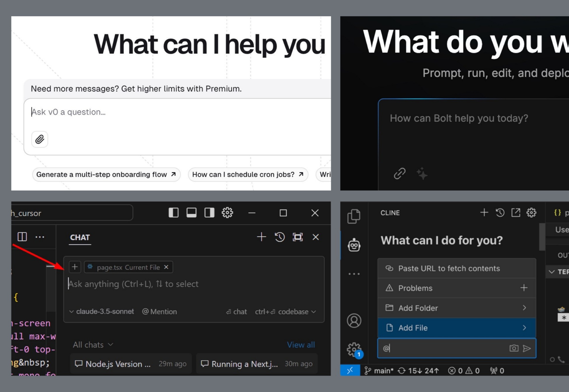Click the 'main*' git branch in status bar

coord(379,371)
